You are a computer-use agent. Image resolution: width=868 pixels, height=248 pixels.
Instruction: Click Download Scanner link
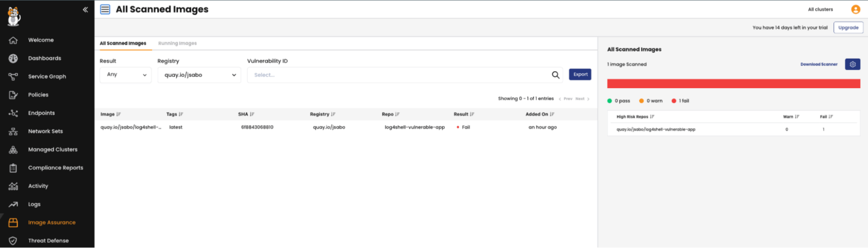click(819, 64)
